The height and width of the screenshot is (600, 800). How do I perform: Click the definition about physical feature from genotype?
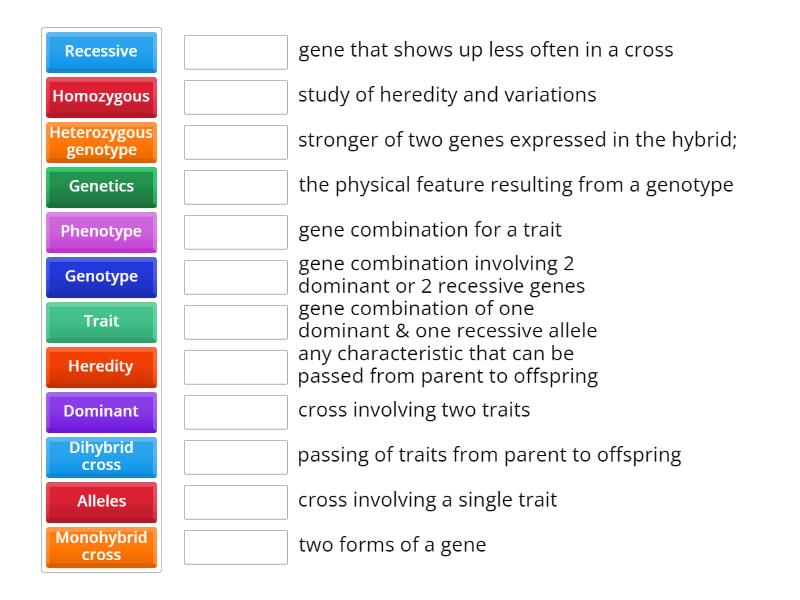tap(516, 186)
